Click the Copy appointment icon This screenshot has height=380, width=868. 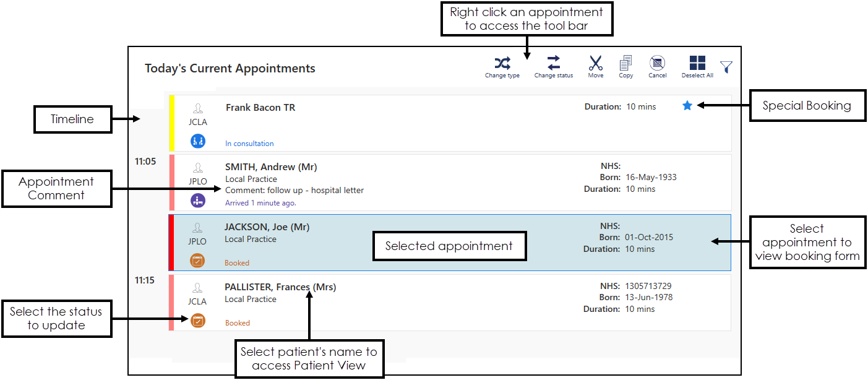click(625, 63)
